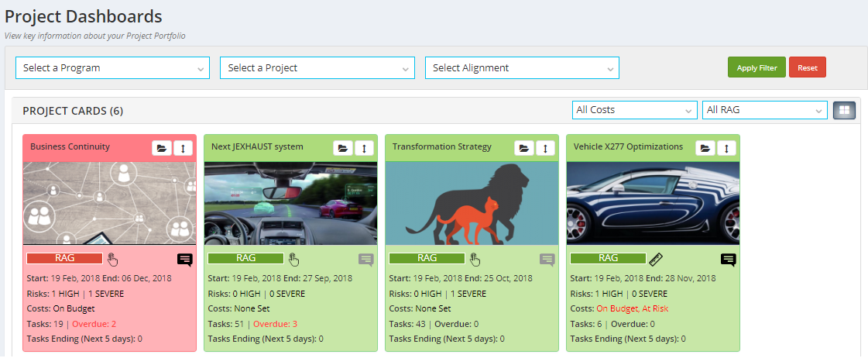Click expand arrows icon on Transformation Strategy card
This screenshot has height=358, width=868.
(545, 148)
